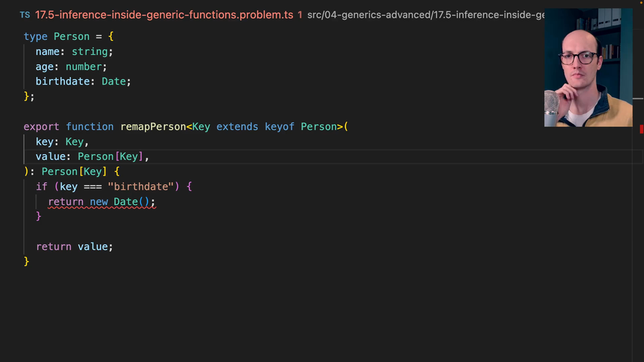Screen dimensions: 644x362
Task: Click the final 'return value;' statement
Action: [x=74, y=247]
